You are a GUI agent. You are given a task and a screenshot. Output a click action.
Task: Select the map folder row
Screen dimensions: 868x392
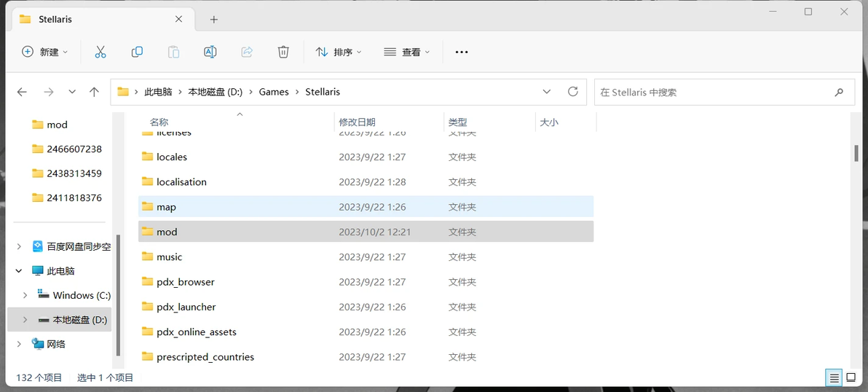point(366,206)
